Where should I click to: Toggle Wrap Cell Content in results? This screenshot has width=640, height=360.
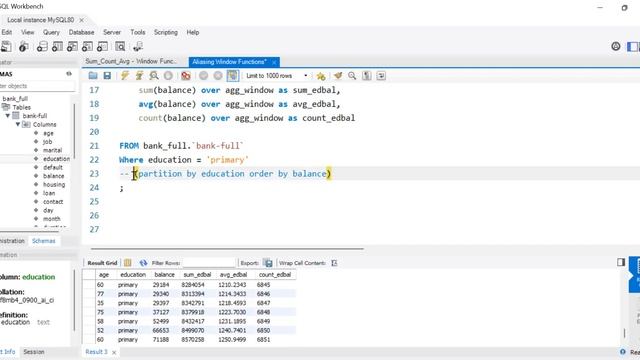[334, 263]
